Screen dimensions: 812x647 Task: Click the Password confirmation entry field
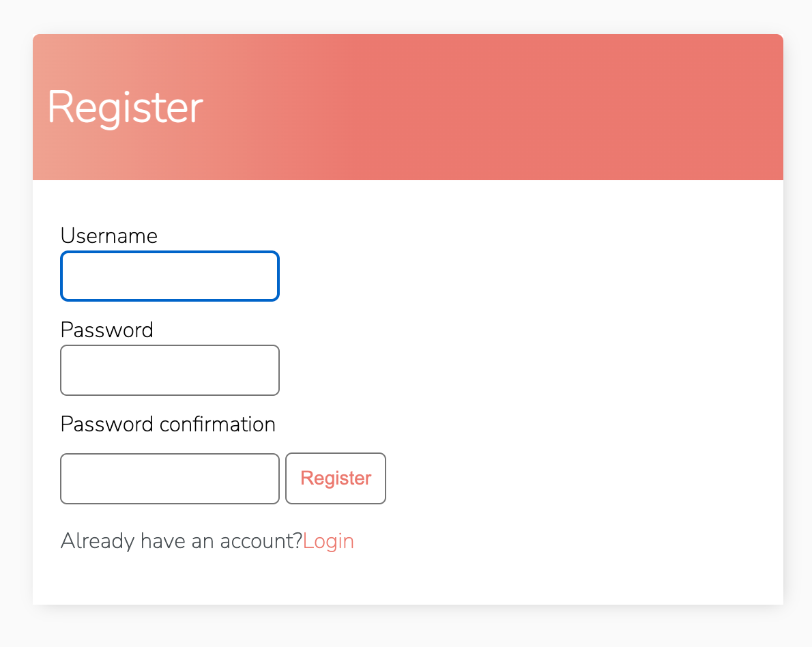(169, 478)
